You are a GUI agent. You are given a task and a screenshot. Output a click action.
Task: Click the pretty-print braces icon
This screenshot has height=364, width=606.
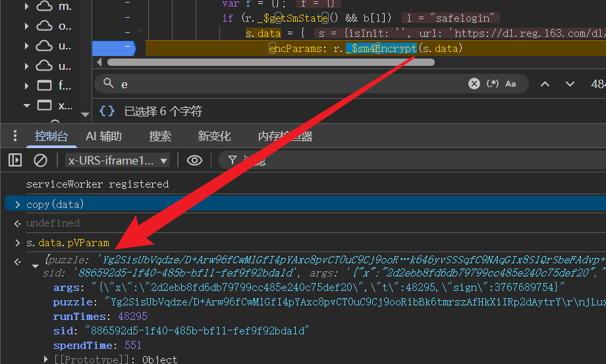tap(107, 111)
